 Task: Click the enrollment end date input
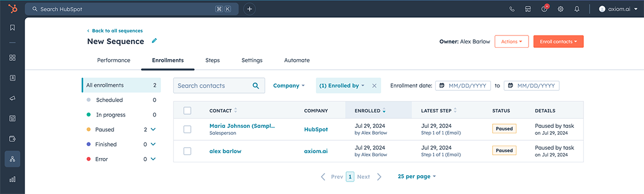[x=531, y=85]
